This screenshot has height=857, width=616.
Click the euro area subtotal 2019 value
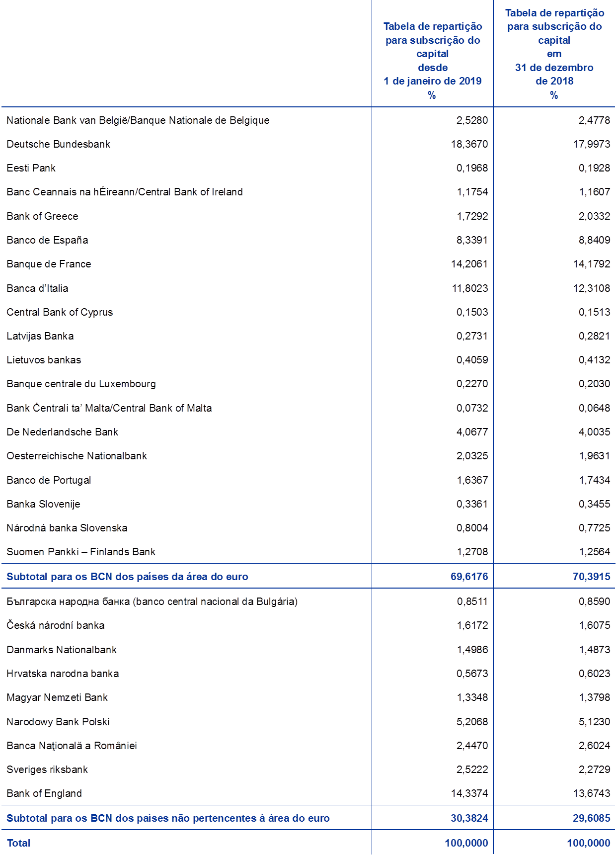469,577
